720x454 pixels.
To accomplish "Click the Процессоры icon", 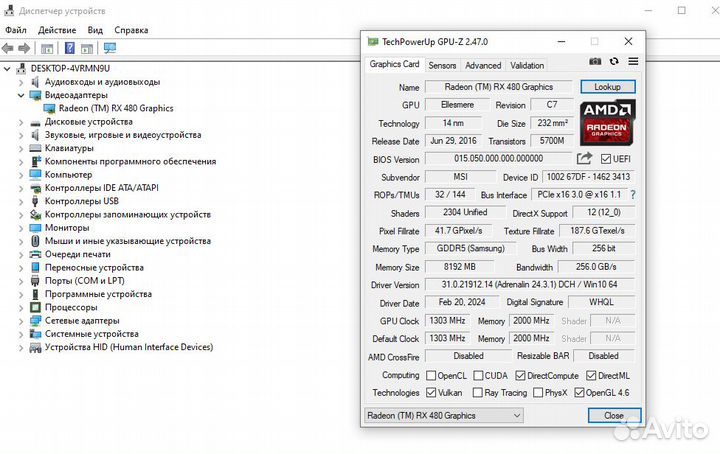I will click(x=35, y=307).
